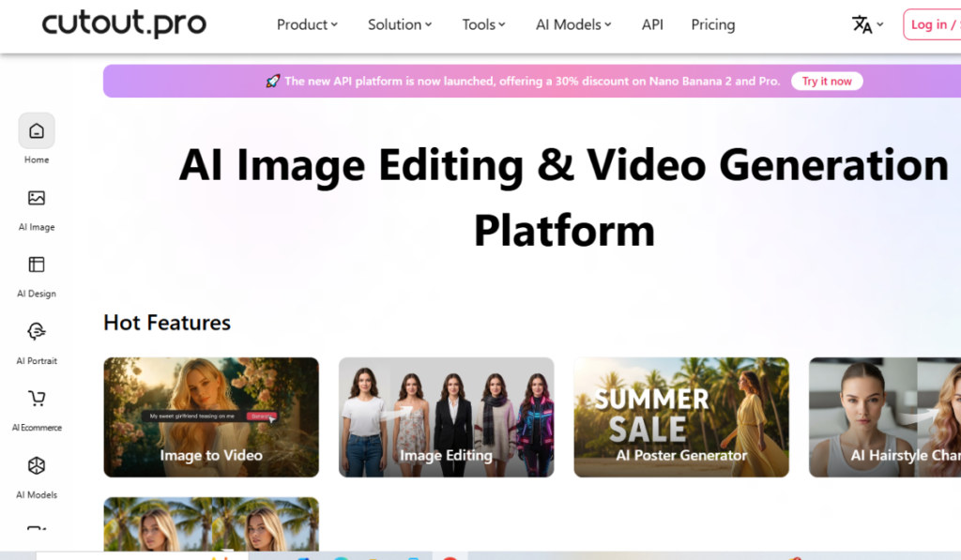Click the cutout.pro logo
This screenshot has height=560, width=961.
(124, 24)
